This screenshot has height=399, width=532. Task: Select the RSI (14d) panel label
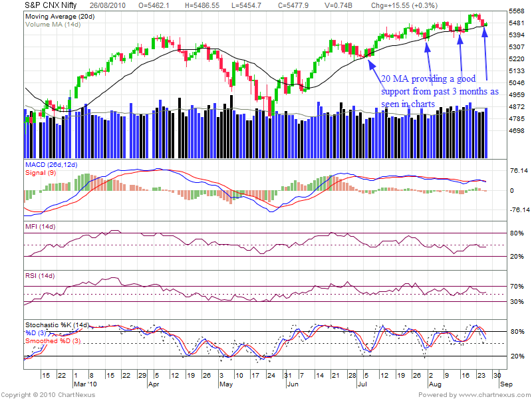click(40, 275)
